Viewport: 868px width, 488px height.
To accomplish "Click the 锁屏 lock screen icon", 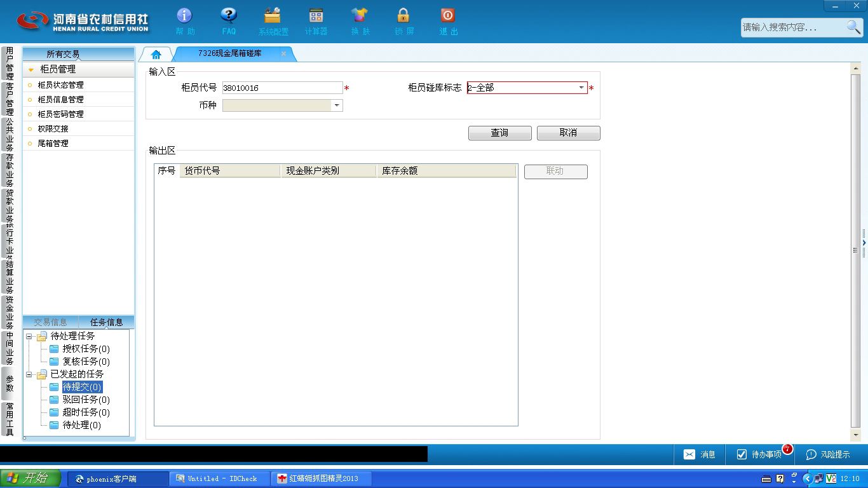I will (x=403, y=15).
